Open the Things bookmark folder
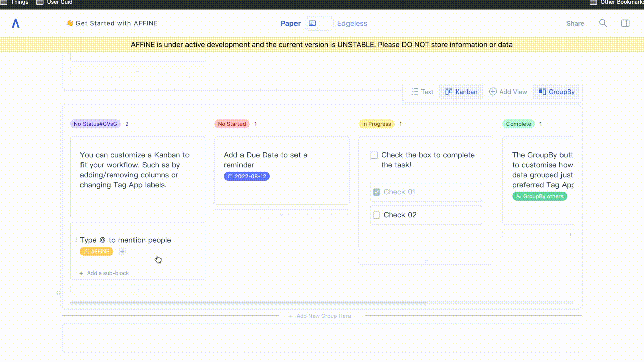The height and width of the screenshot is (362, 644). (14, 2)
